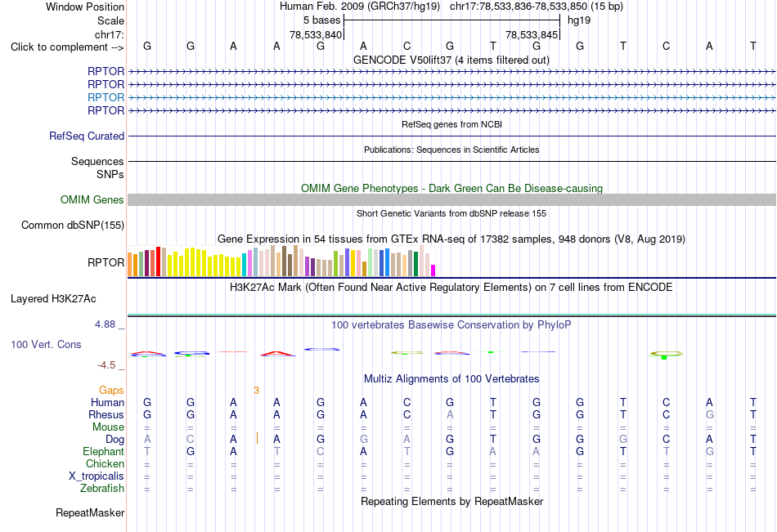Select the Chicken species row label
777x532 pixels.
(105, 463)
